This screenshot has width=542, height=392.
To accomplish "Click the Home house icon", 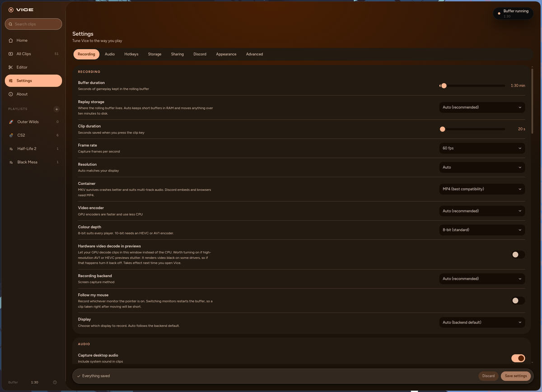I will coord(11,40).
